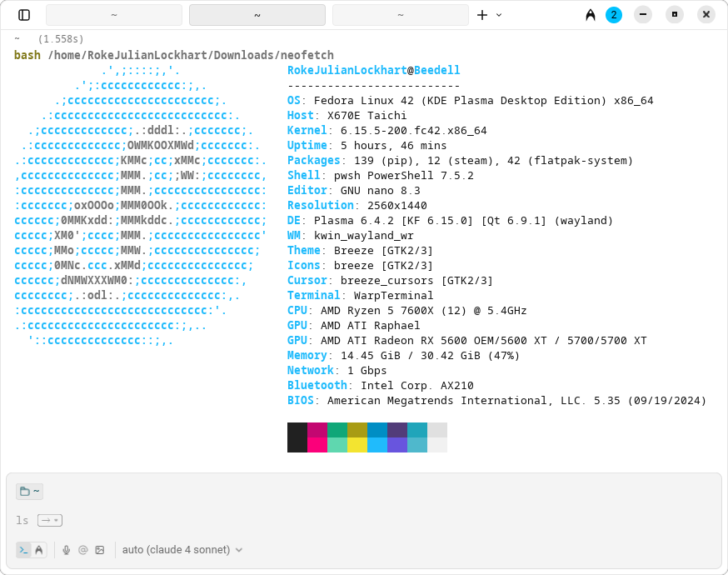
Task: Click the RokeJulianLockhart username text
Action: pyautogui.click(x=347, y=70)
